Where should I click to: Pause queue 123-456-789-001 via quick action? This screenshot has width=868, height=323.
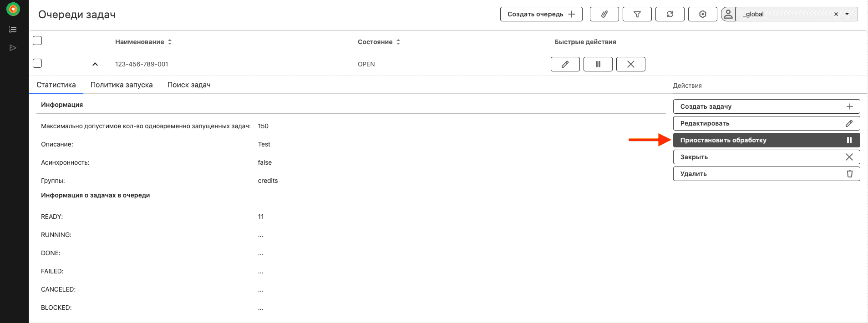point(598,64)
